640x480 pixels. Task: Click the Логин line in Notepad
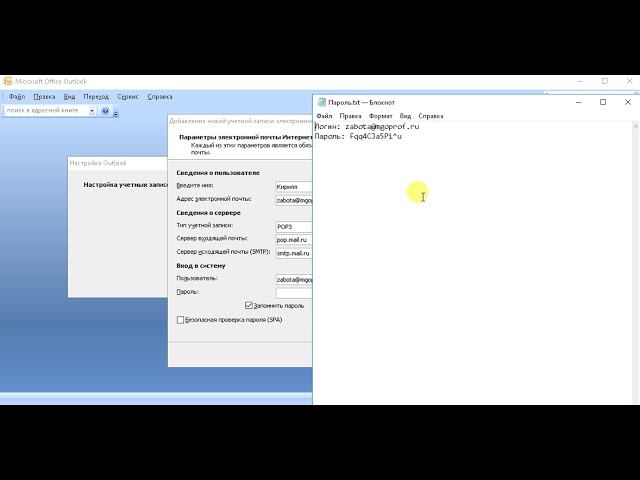(x=367, y=127)
